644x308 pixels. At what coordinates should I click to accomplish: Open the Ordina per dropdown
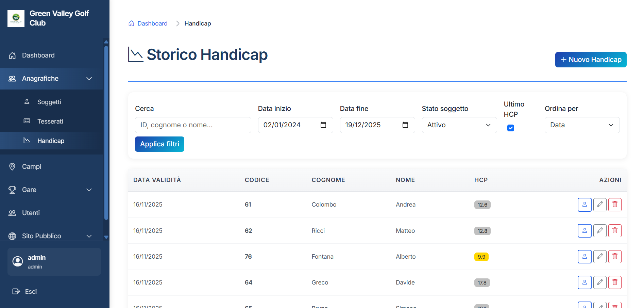pos(582,125)
